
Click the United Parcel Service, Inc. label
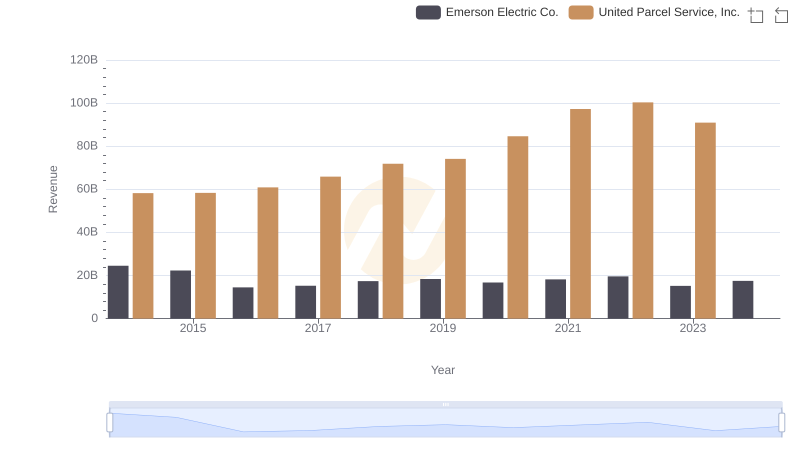point(669,12)
